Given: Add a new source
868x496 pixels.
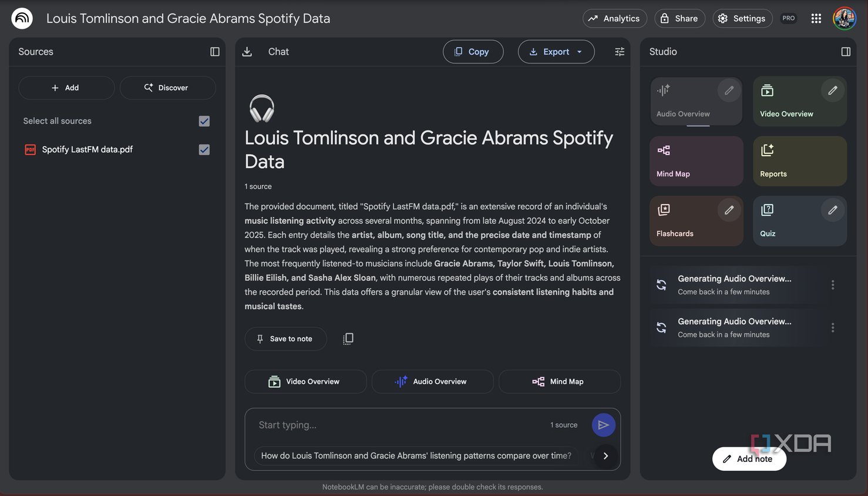Looking at the screenshot, I should [66, 88].
